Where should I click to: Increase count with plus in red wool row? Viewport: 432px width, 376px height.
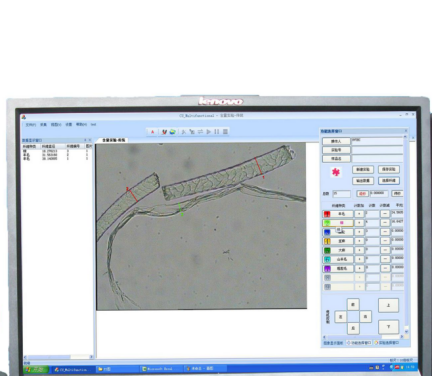(359, 214)
